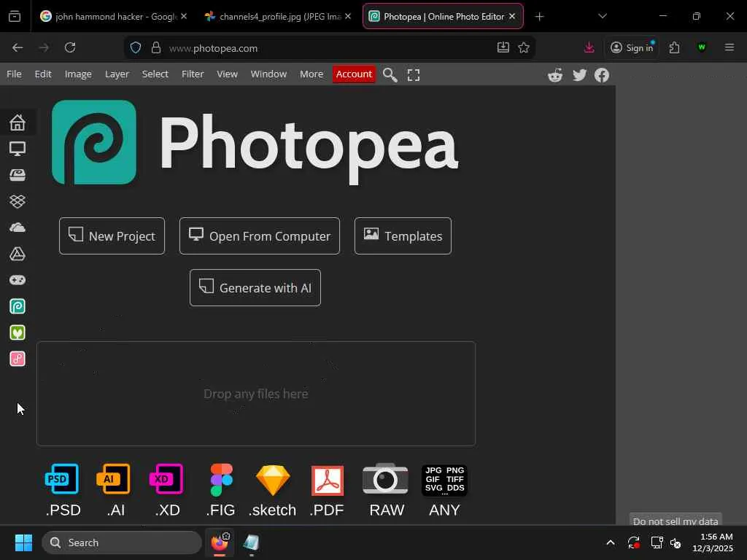Open the Layer menu
747x560 pixels.
pos(117,74)
